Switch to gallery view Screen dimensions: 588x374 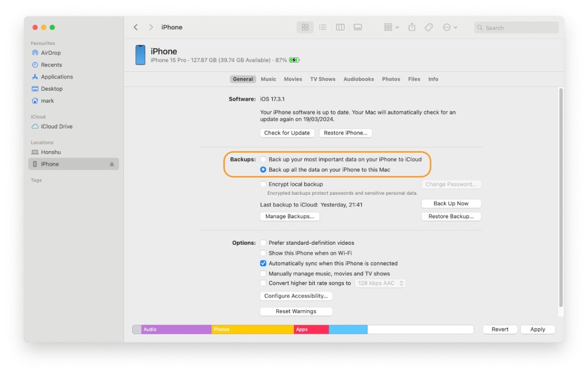[358, 27]
